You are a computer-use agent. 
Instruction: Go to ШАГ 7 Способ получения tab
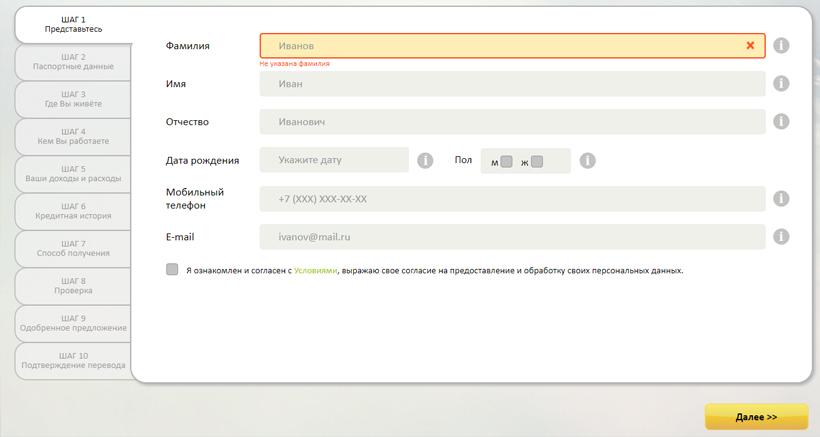[x=73, y=249]
